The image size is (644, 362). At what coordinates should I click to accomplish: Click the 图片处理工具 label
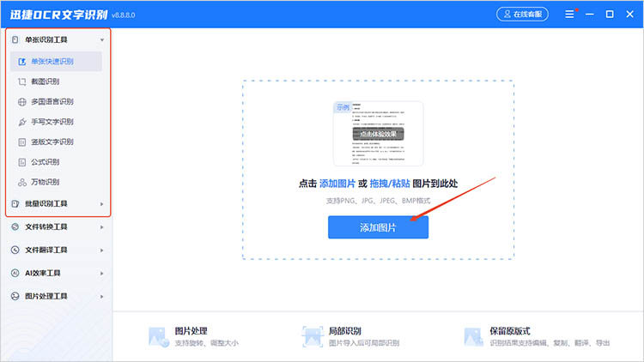(x=46, y=296)
